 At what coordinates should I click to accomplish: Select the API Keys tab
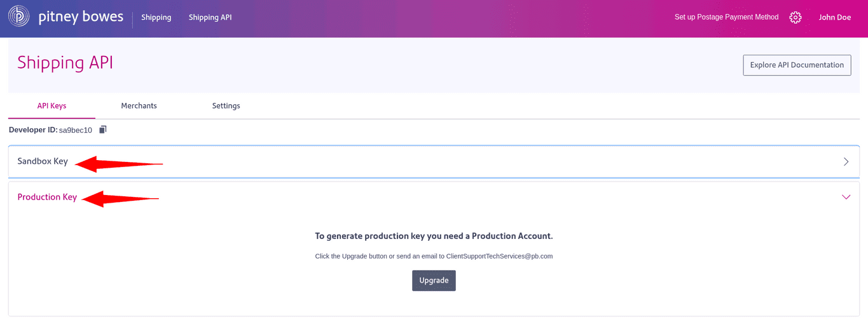coord(52,105)
